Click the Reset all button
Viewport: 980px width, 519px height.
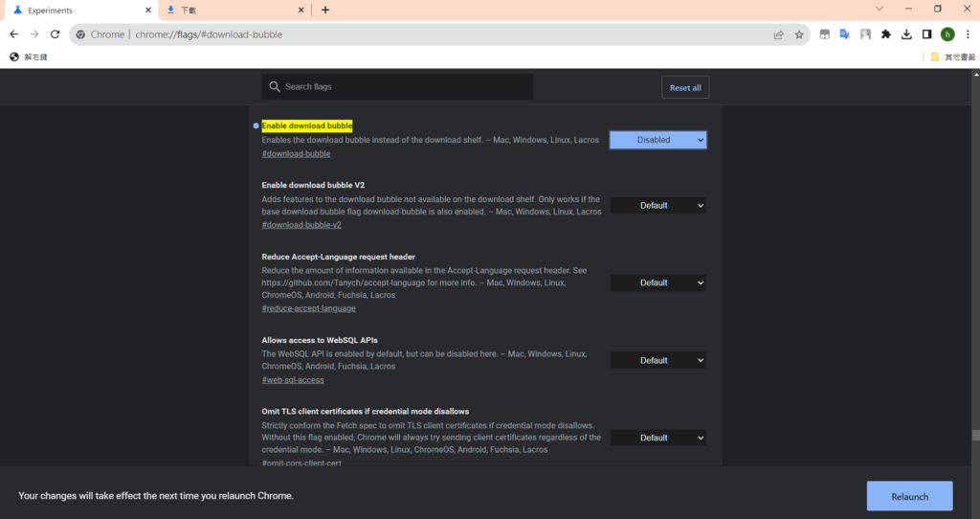coord(685,87)
